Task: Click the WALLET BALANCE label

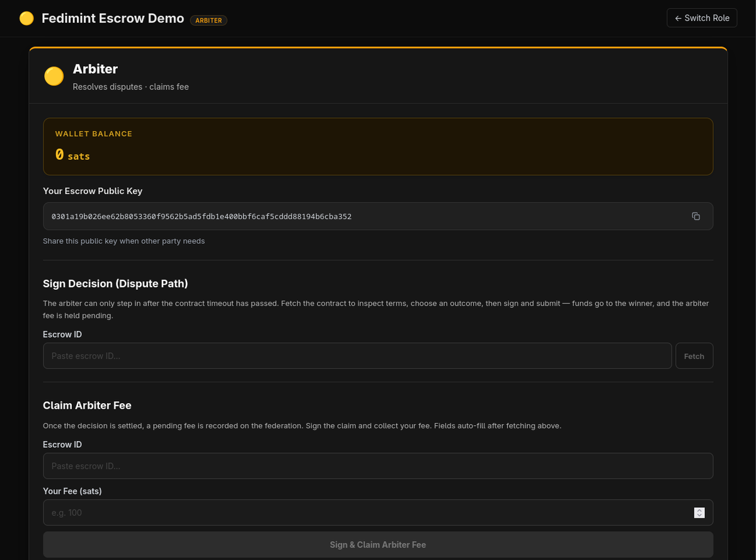Action: tap(94, 134)
